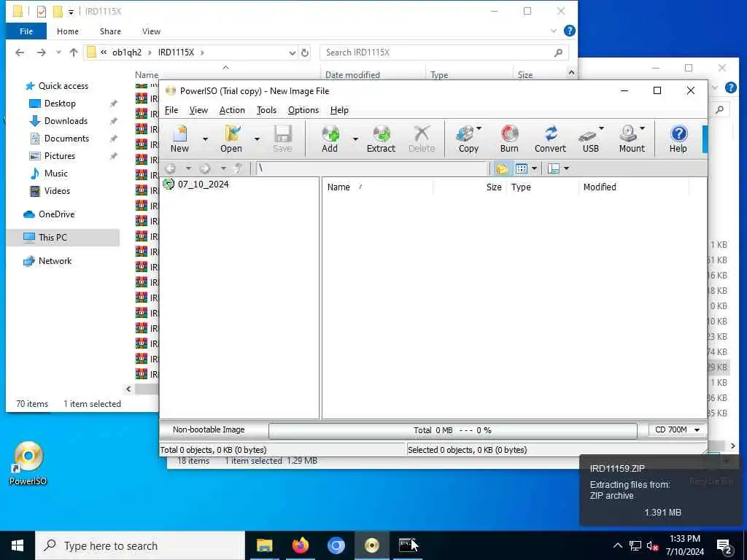Add files using the Add icon
Image resolution: width=747 pixels, height=560 pixels.
(330, 139)
